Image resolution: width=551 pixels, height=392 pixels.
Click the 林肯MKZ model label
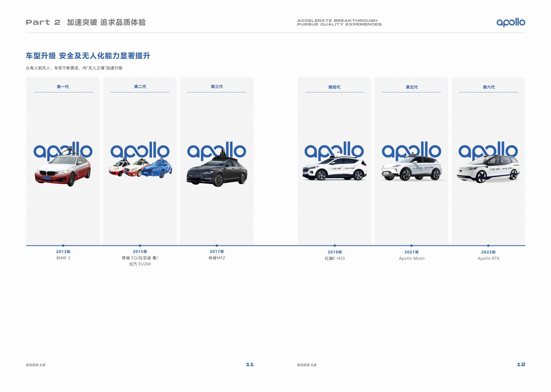[x=217, y=258]
